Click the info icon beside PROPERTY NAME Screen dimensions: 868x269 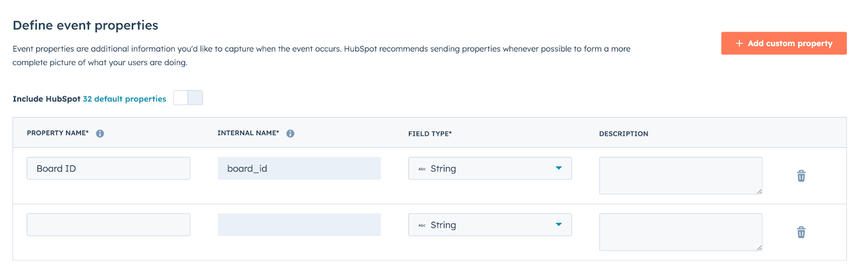pyautogui.click(x=100, y=133)
